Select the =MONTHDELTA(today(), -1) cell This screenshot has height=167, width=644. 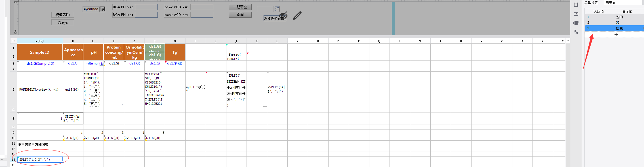[x=40, y=89]
